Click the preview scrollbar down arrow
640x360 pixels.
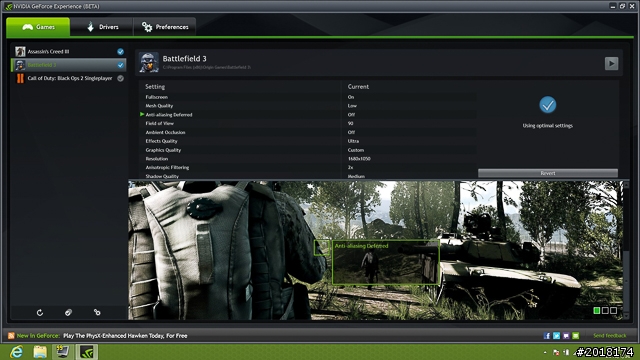(x=626, y=316)
